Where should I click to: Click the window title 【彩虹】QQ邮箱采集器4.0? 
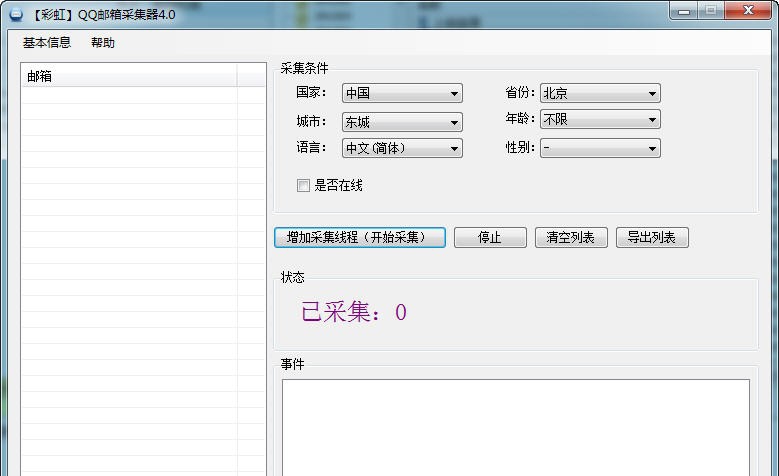(x=103, y=15)
